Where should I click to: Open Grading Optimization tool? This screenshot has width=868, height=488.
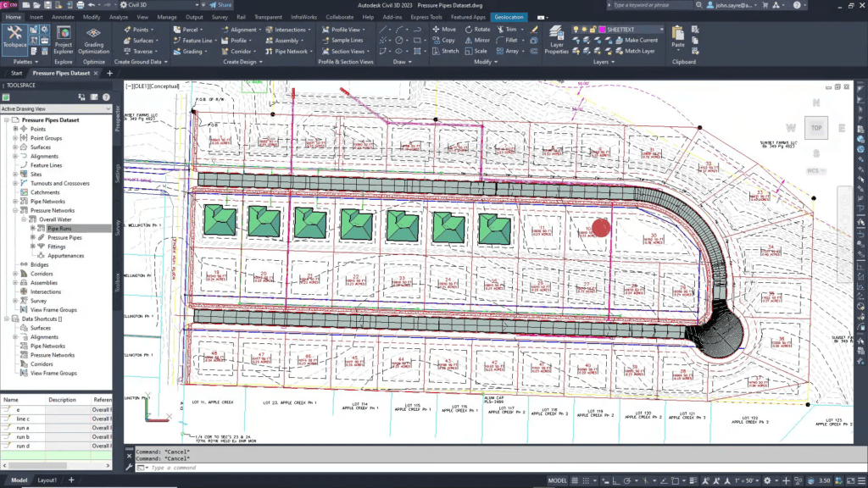94,39
